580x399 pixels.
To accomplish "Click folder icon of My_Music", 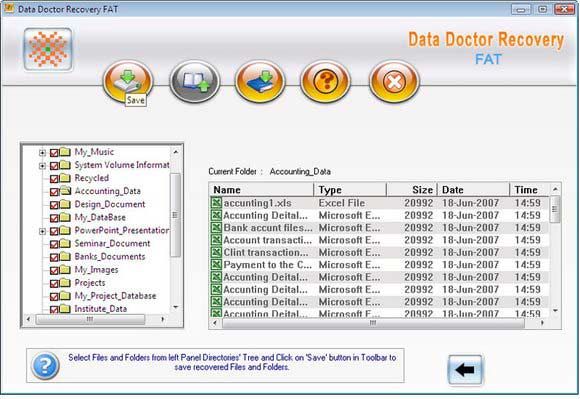I will [65, 152].
